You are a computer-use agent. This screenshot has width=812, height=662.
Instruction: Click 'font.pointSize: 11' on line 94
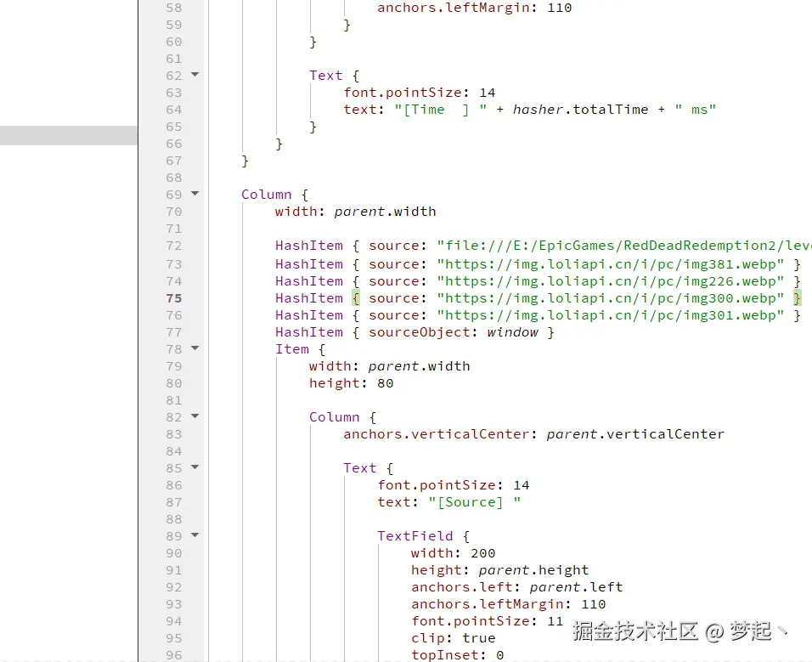point(488,621)
